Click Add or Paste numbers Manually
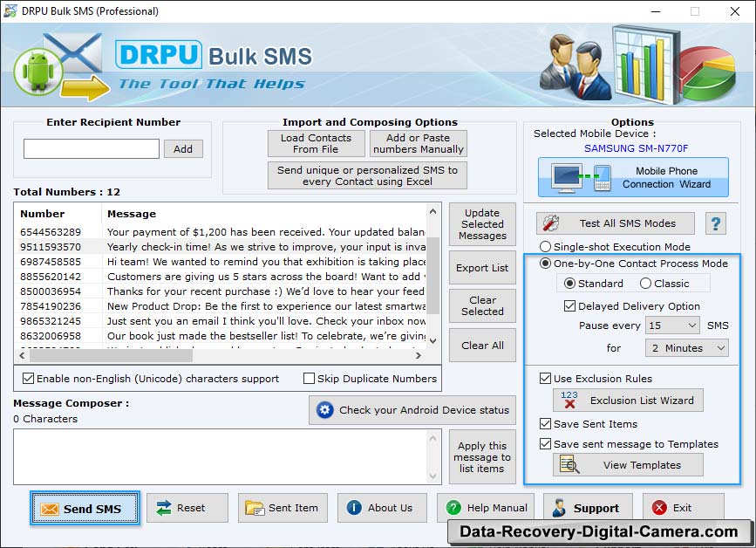The width and height of the screenshot is (756, 548). 419,143
